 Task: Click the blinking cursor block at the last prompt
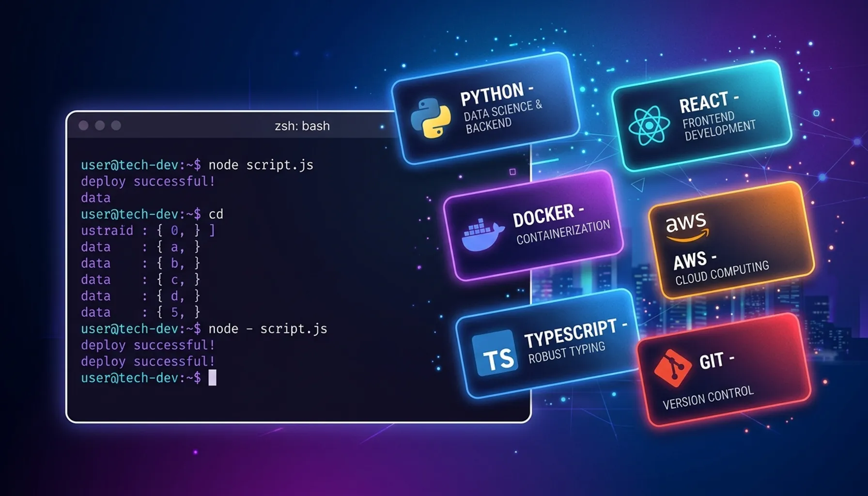pos(212,378)
